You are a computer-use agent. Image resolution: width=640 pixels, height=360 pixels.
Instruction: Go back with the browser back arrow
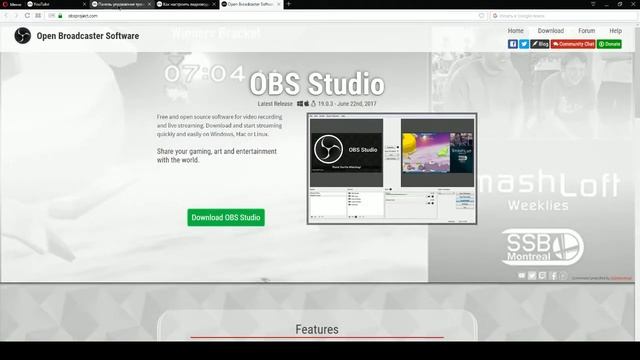click(6, 16)
